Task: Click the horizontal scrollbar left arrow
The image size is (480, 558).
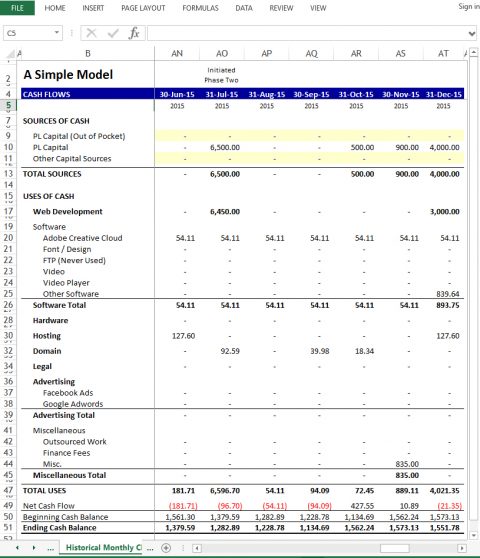Action: point(197,548)
